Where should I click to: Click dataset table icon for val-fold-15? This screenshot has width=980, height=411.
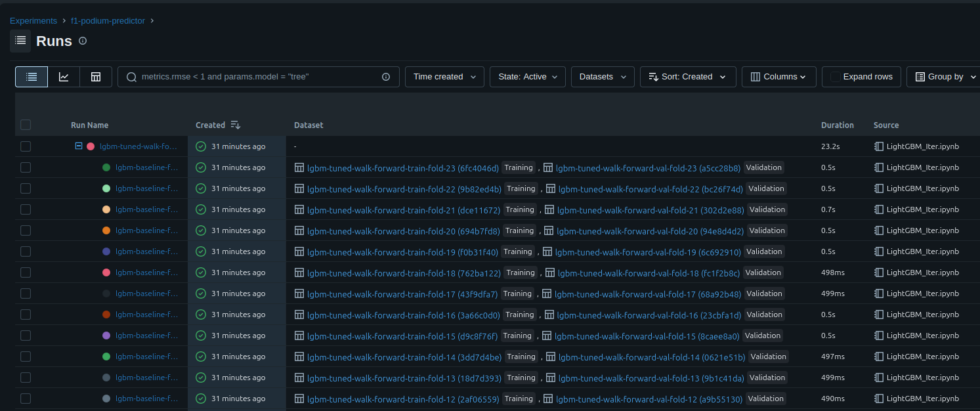point(547,335)
